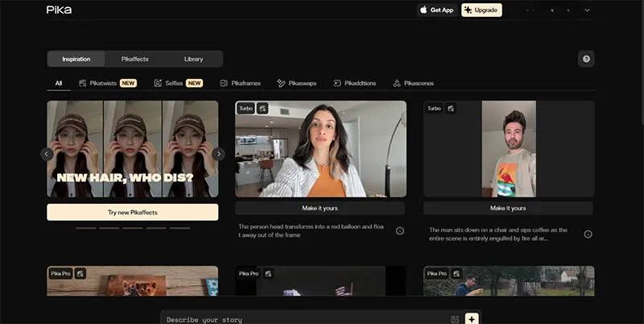Click effect icon next to woman's Turbo badge
Screen dimensions: 644x324
262,108
